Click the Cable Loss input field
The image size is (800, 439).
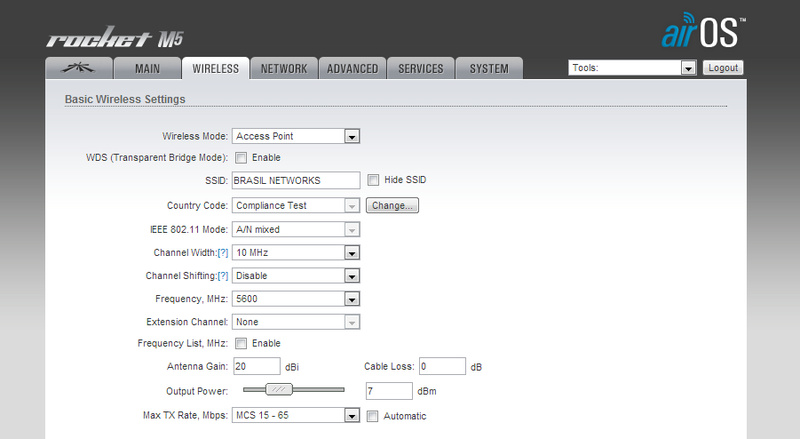tap(442, 366)
